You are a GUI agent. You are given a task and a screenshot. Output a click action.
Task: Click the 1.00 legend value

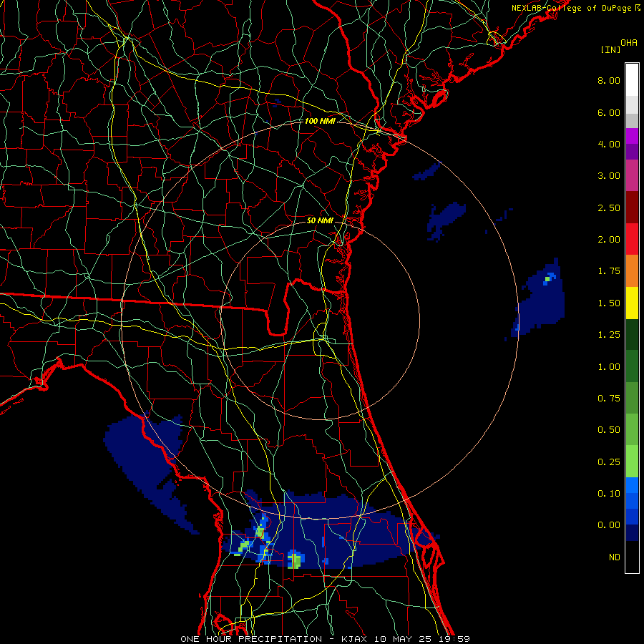click(x=609, y=367)
